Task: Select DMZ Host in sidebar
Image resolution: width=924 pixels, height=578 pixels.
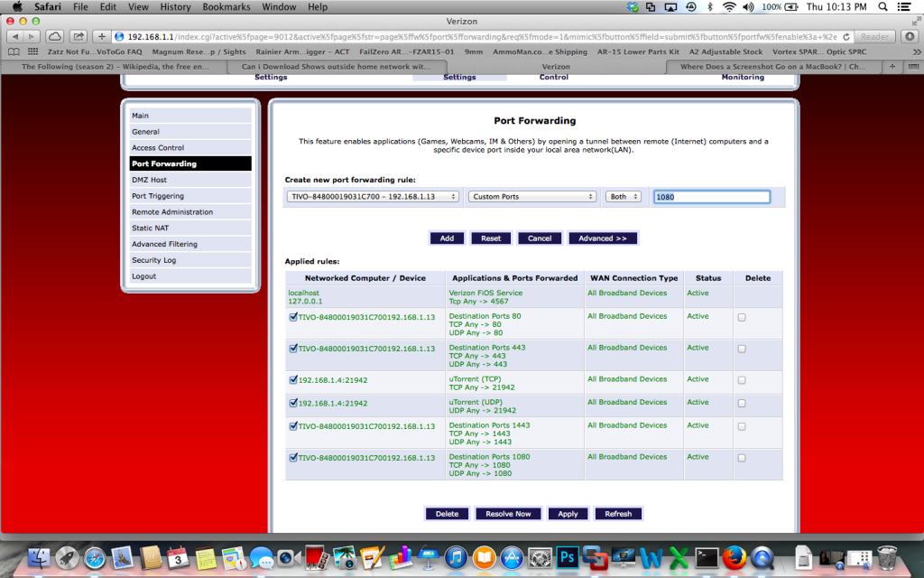Action: pyautogui.click(x=190, y=180)
